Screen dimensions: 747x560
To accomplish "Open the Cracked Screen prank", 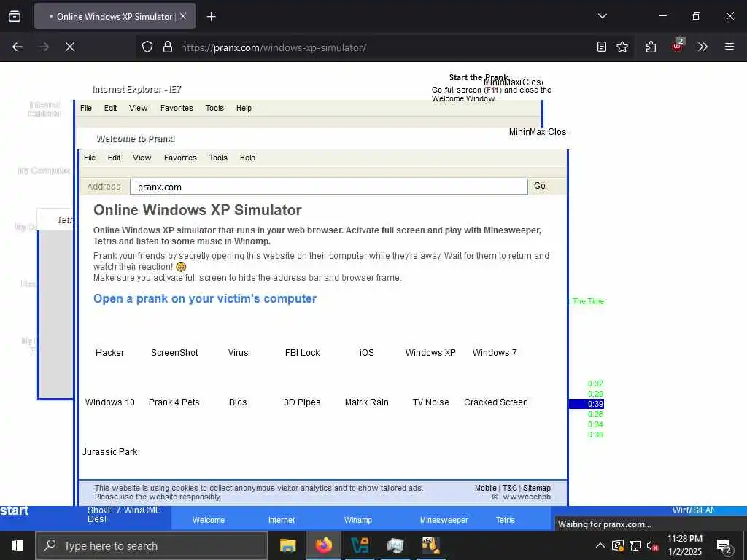I will pyautogui.click(x=495, y=402).
